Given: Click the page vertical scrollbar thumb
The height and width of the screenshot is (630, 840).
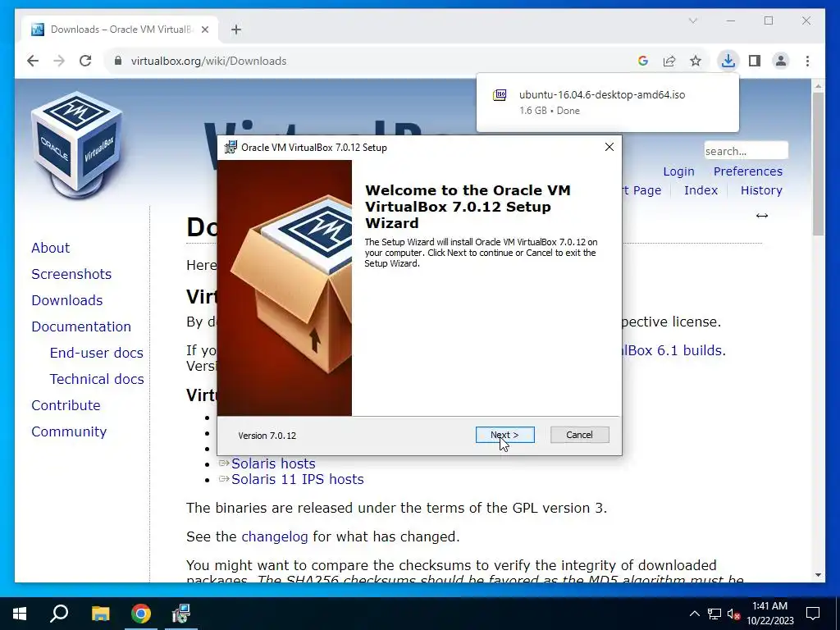Looking at the screenshot, I should (x=818, y=163).
